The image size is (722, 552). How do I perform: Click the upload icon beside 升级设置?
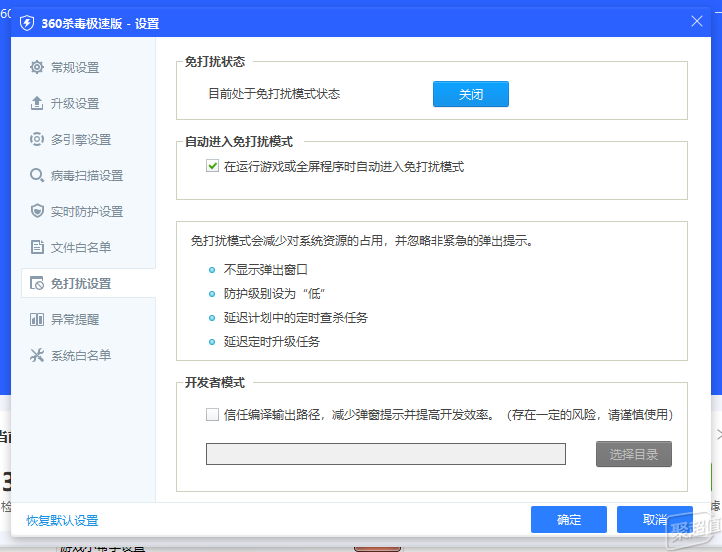click(37, 103)
